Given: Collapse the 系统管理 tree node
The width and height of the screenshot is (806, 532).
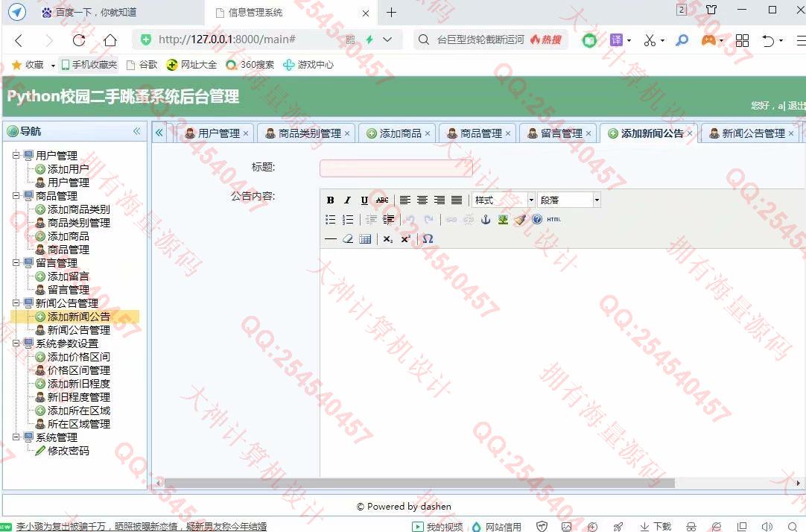Looking at the screenshot, I should (x=16, y=437).
